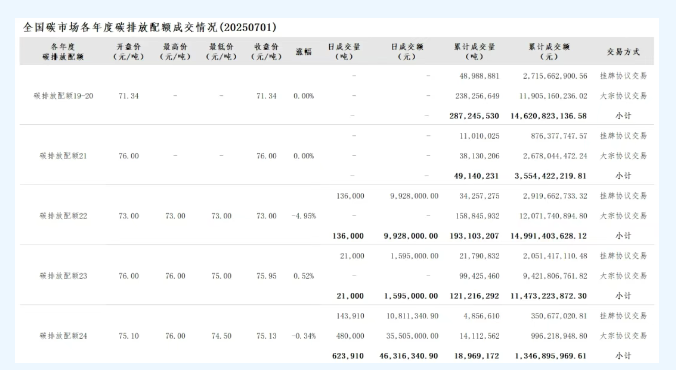Select the 最高价 column header

pos(175,51)
